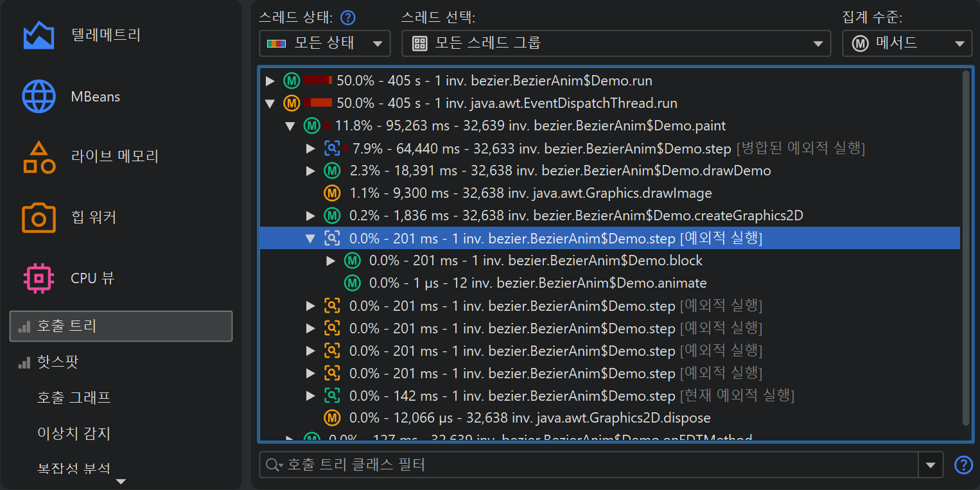This screenshot has height=490, width=980.
Task: Click the help icon beside the filter field
Action: click(963, 464)
